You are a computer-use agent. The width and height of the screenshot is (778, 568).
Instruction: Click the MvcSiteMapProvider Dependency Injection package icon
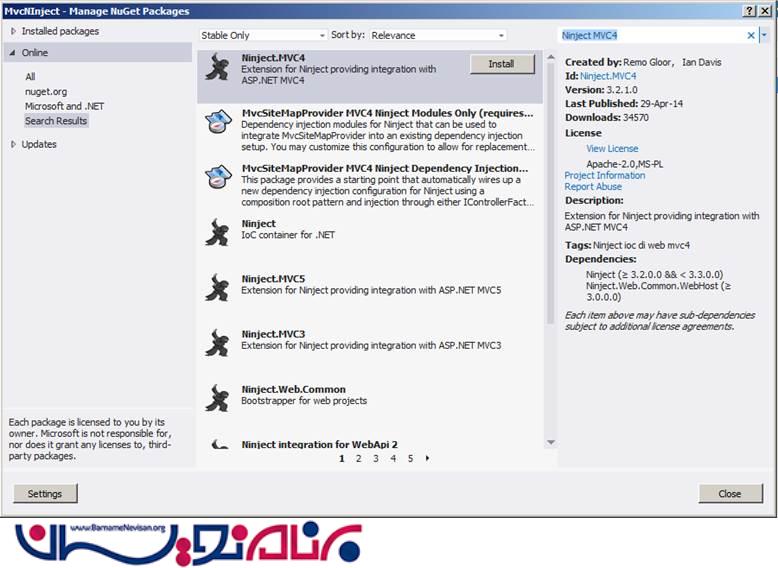pos(217,178)
